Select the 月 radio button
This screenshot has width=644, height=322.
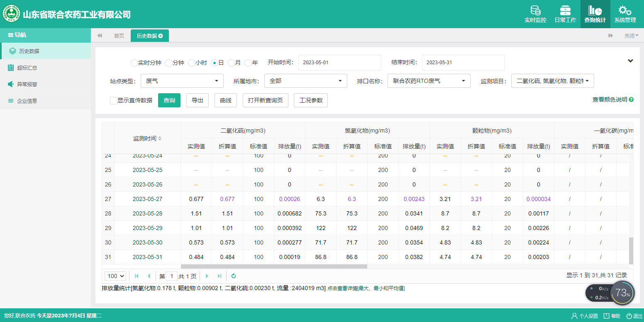[x=231, y=63]
